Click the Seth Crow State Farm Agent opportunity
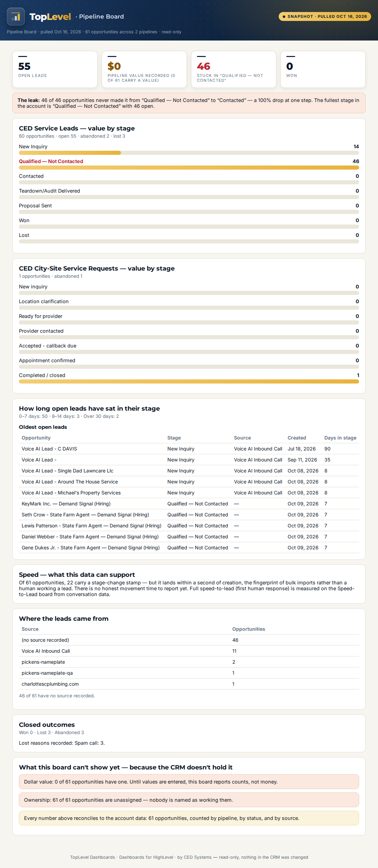The image size is (378, 868). [x=85, y=515]
